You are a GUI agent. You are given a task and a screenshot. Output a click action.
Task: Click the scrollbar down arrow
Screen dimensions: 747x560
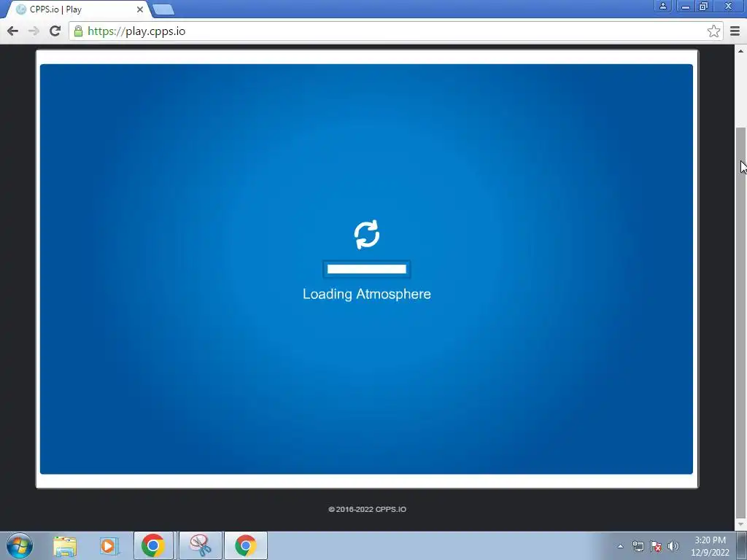point(740,525)
